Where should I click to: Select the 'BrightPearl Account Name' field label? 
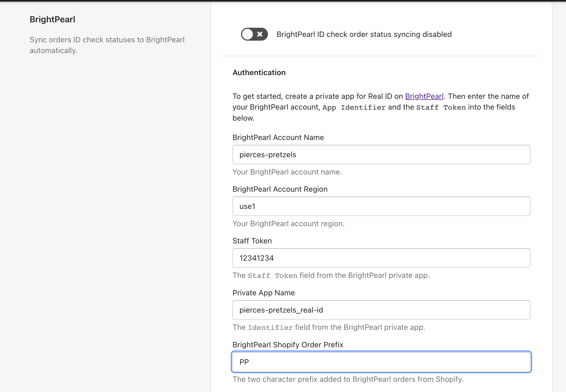click(278, 137)
